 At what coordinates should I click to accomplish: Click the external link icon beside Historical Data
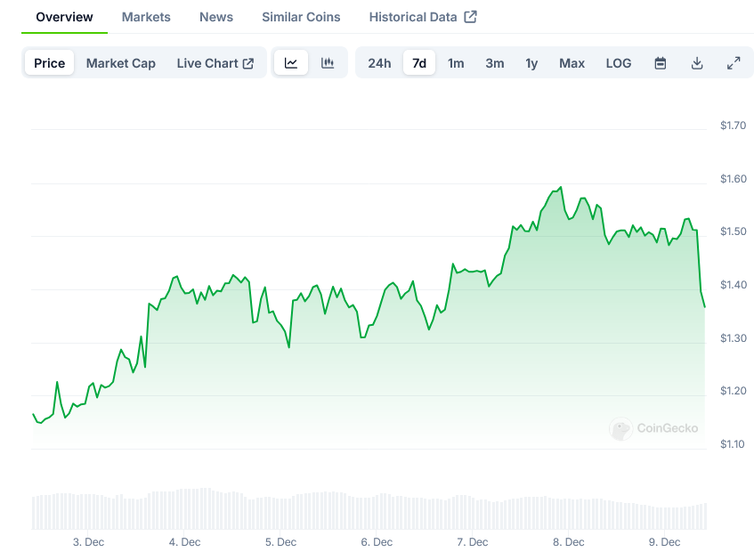coord(471,17)
